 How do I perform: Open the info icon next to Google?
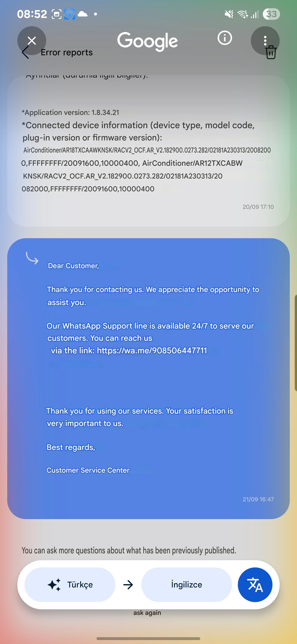225,38
